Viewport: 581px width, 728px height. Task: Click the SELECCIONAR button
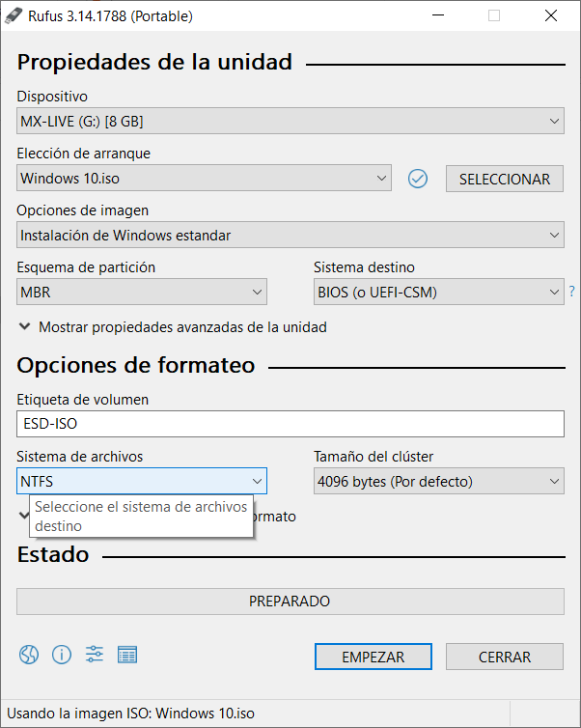point(505,179)
